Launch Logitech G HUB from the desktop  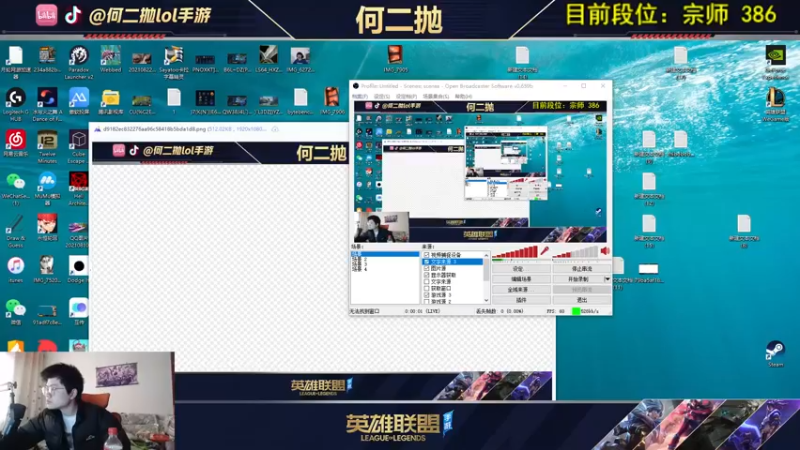point(15,99)
